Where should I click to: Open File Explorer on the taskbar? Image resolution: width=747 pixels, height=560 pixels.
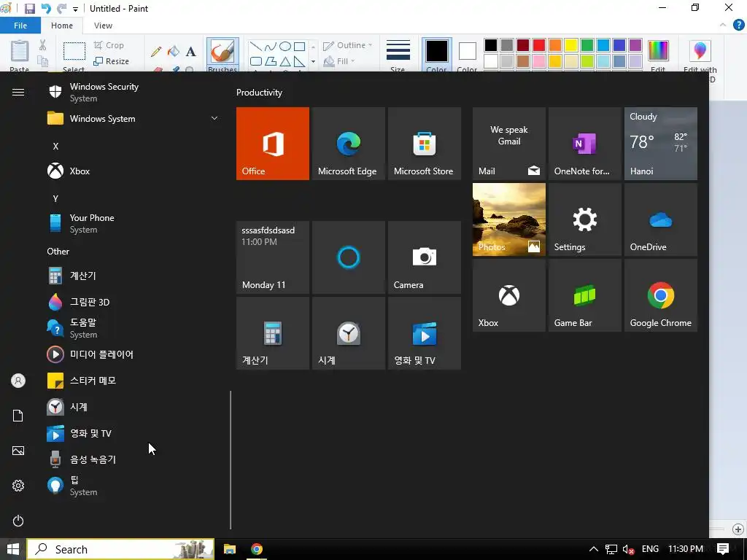point(230,549)
